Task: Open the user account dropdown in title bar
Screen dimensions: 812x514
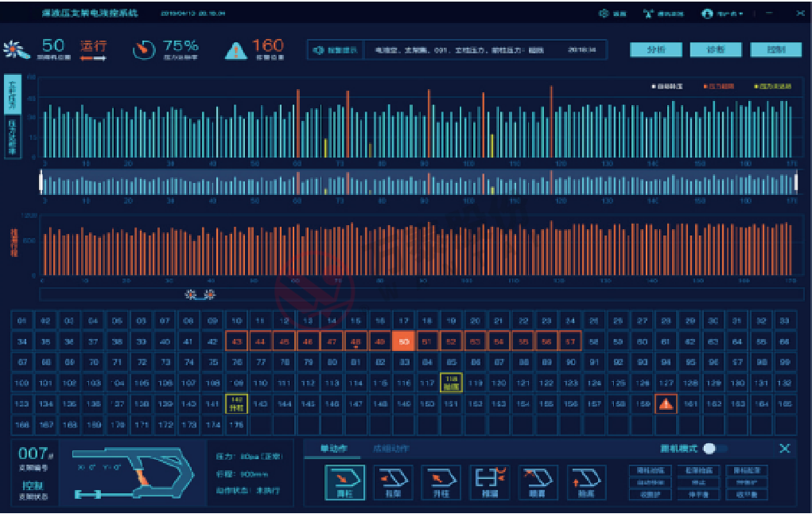Action: 722,14
